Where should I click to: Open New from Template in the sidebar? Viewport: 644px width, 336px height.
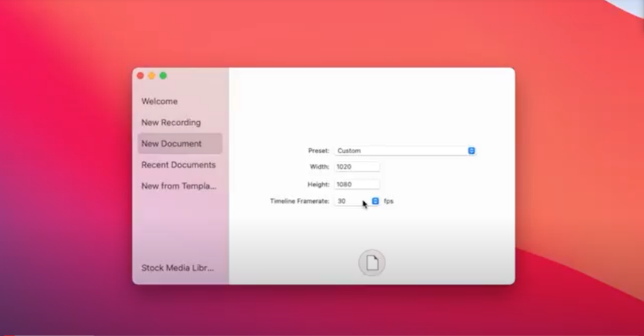179,186
